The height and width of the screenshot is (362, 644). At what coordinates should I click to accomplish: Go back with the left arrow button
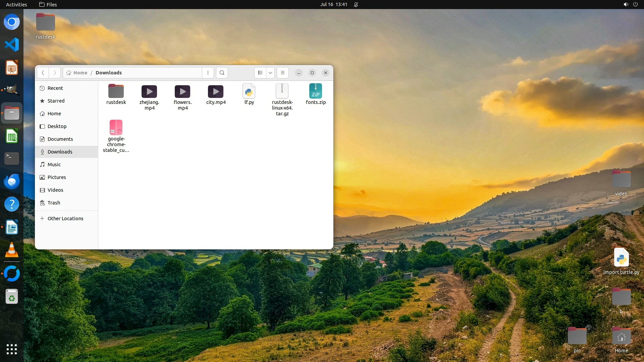click(43, 73)
